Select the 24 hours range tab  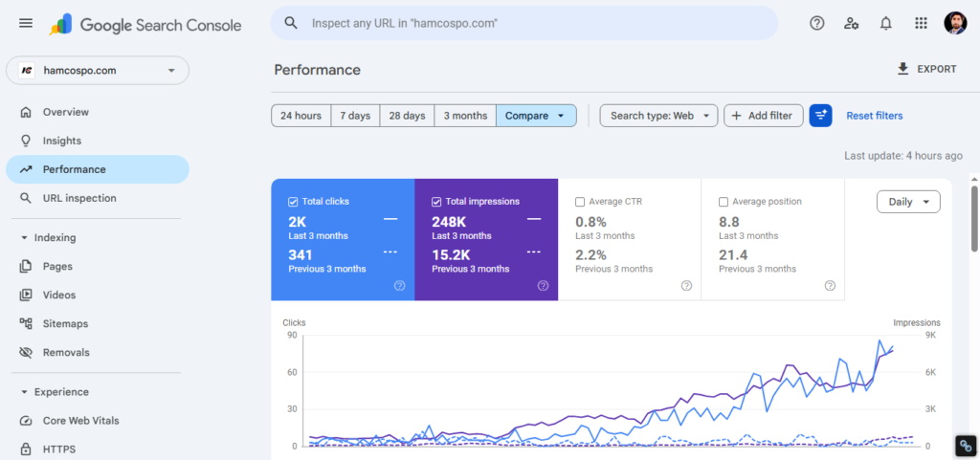pos(301,116)
